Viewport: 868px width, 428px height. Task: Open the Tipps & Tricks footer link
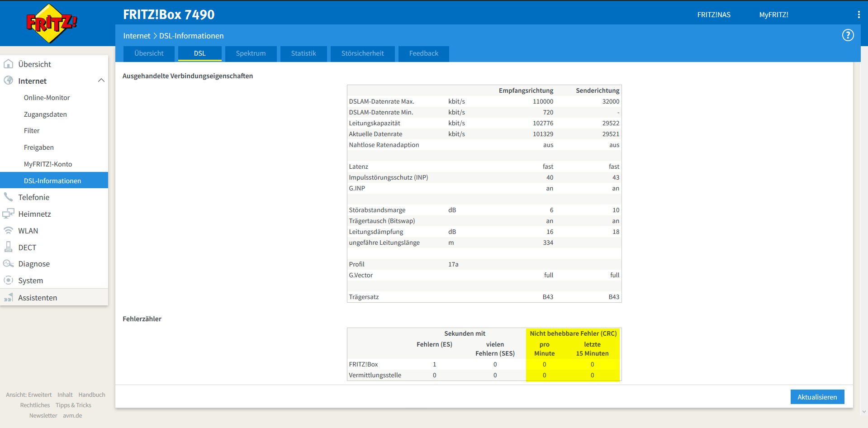[x=73, y=405]
